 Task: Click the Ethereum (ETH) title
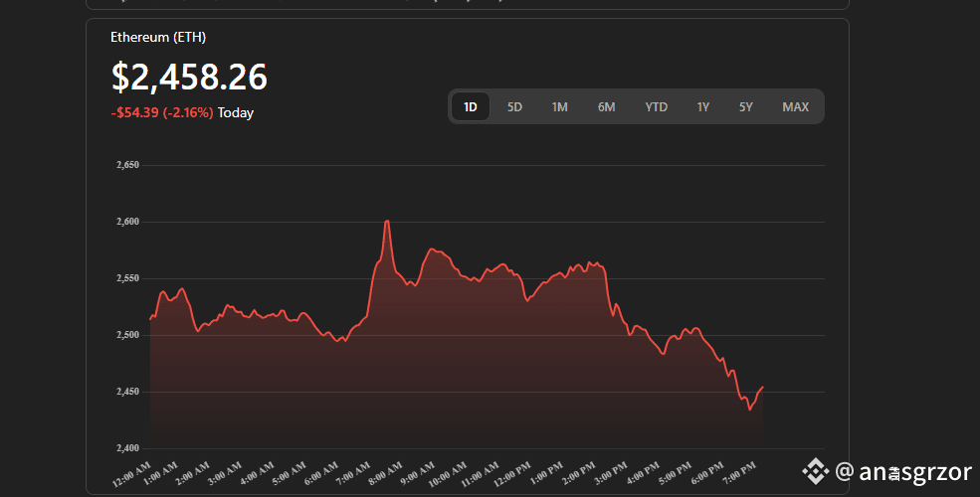158,37
